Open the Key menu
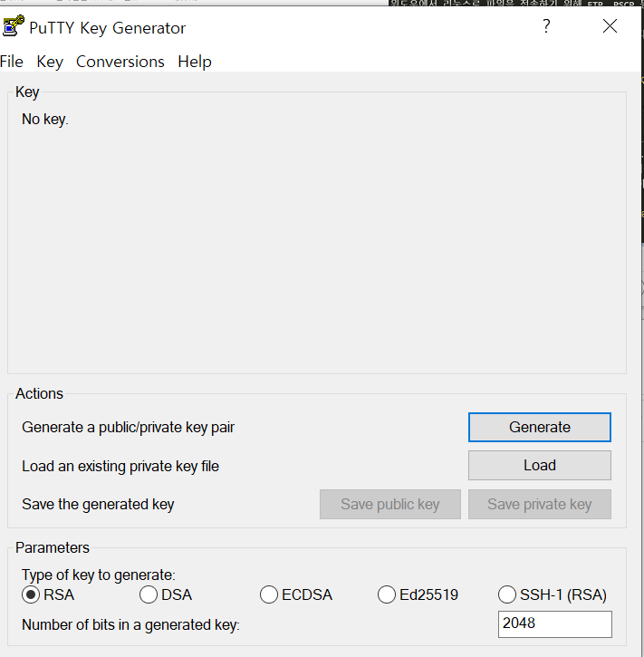The width and height of the screenshot is (644, 657). pos(50,62)
